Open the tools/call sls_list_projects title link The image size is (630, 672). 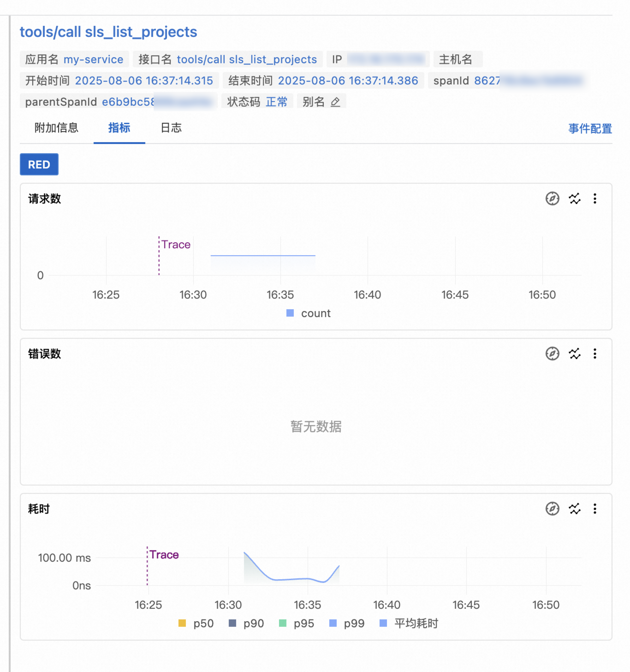108,32
